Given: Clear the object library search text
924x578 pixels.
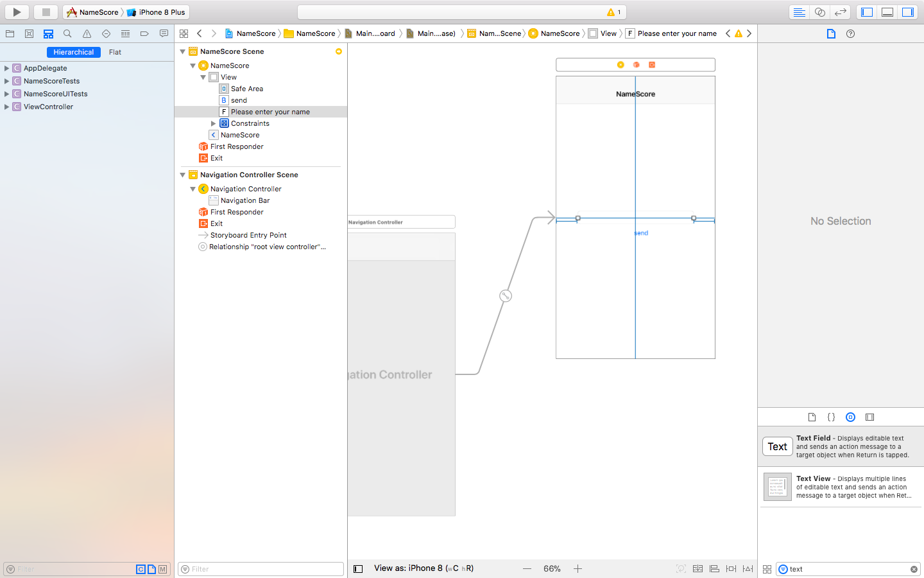Looking at the screenshot, I should click(x=914, y=569).
